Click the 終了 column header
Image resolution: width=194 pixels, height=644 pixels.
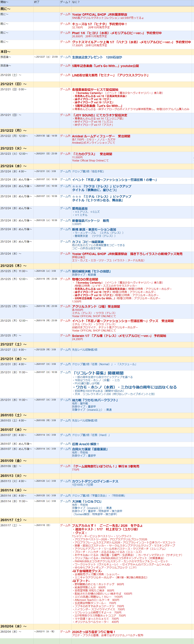37,2
